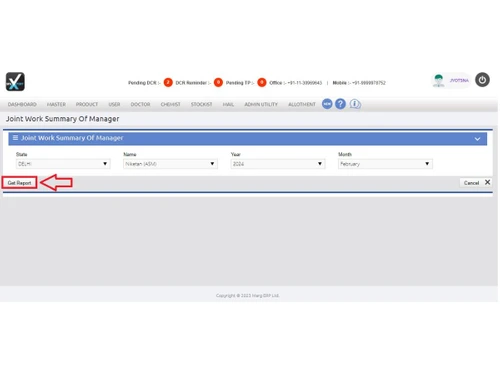Screen dimensions: 500x375
Task: Click the copyright footer text
Action: pos(247,295)
